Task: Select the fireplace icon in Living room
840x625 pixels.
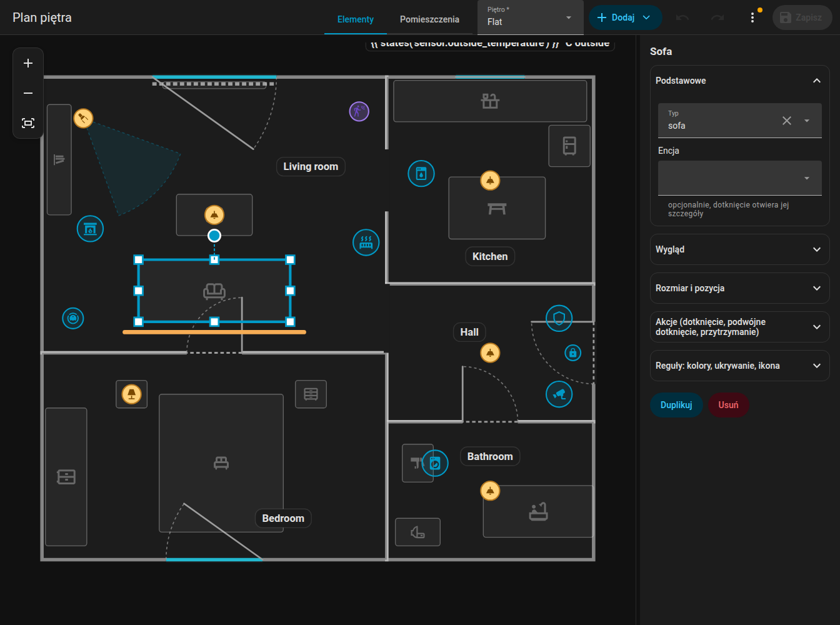Action: (90, 229)
